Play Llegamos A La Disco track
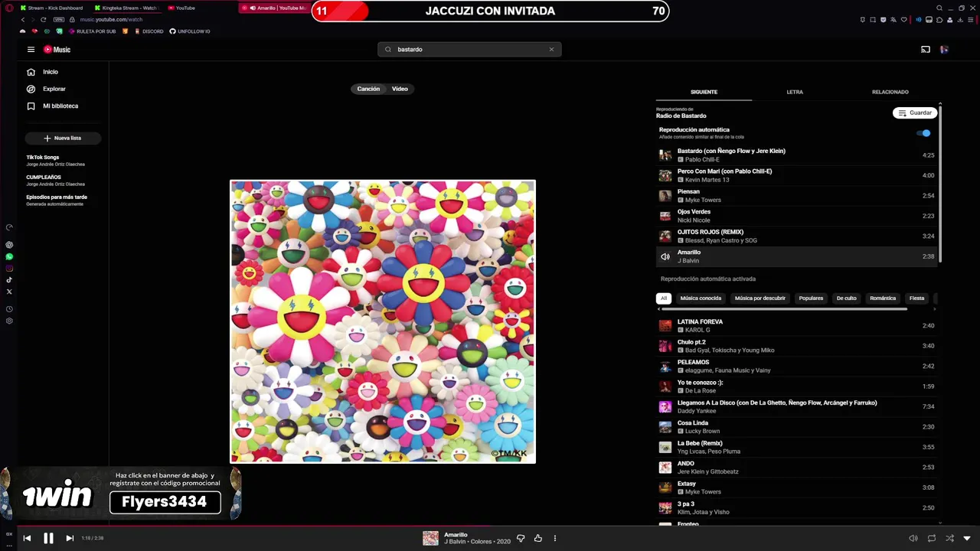This screenshot has width=980, height=551. tap(796, 406)
